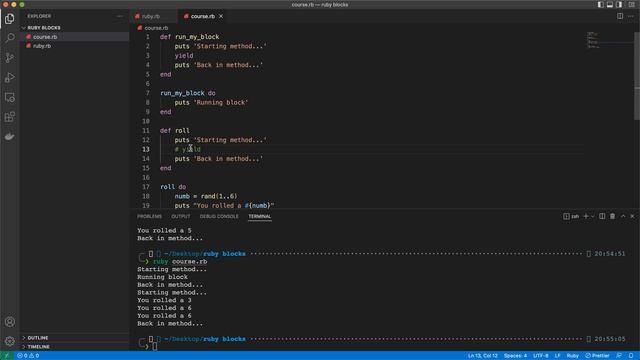This screenshot has height=360, width=640.
Task: Click the course.rb breadcrumb above the editor
Action: [156, 28]
